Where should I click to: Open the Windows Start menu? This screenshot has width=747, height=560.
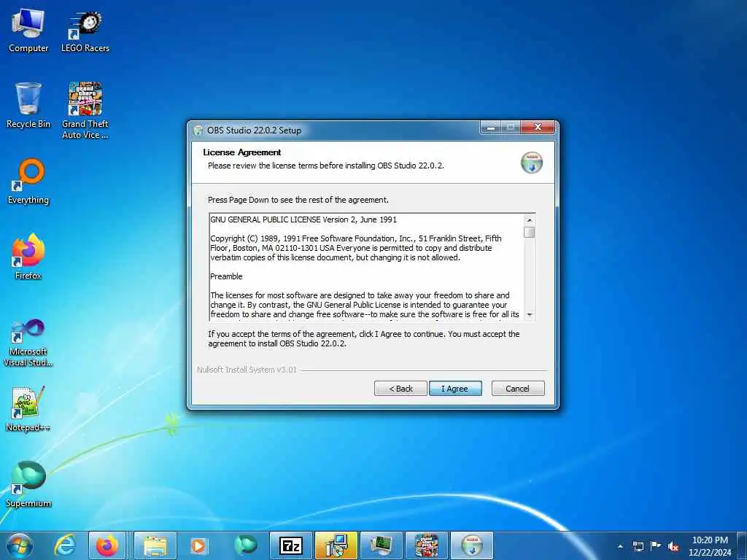tap(20, 545)
